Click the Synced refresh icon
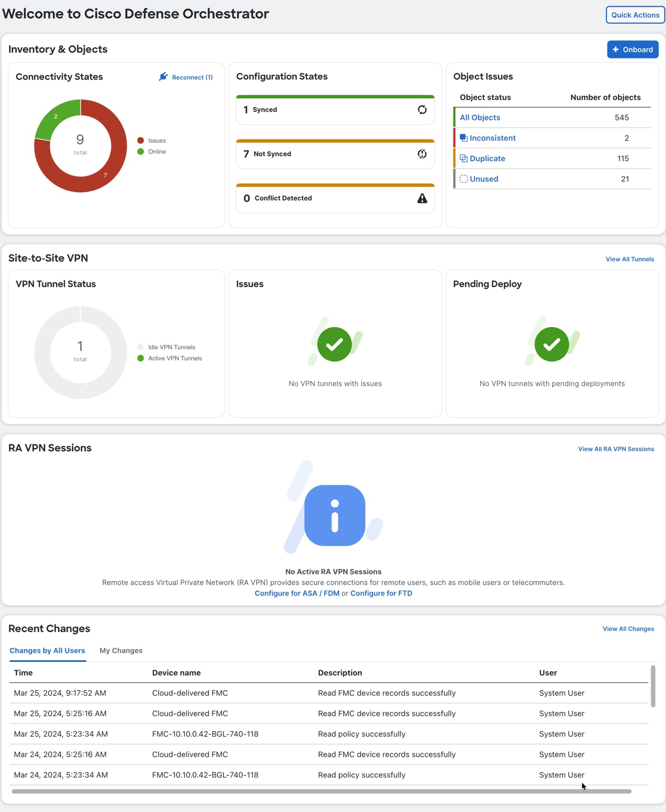The height and width of the screenshot is (812, 666). 422,110
